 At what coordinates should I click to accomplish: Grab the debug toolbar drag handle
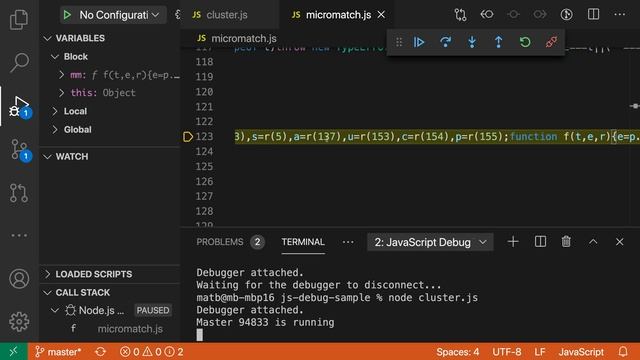[x=399, y=42]
